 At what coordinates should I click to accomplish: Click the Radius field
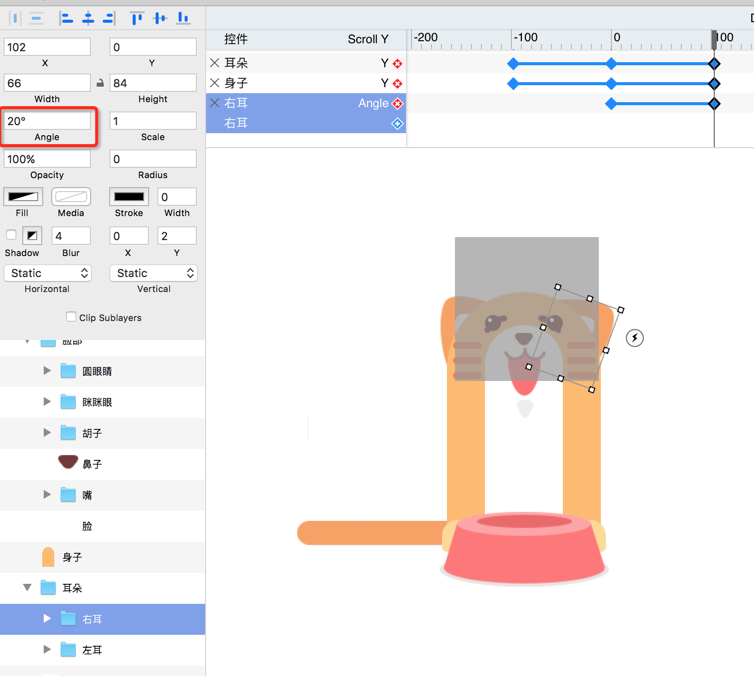point(153,159)
